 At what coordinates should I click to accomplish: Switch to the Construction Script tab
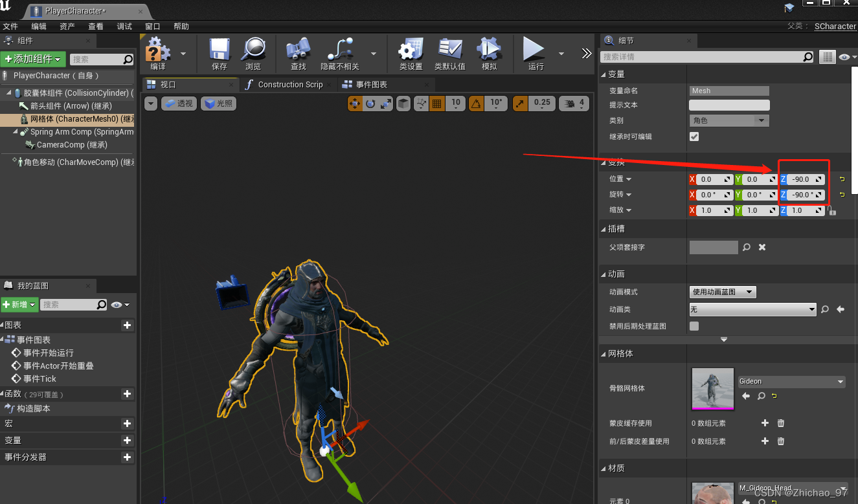click(289, 85)
